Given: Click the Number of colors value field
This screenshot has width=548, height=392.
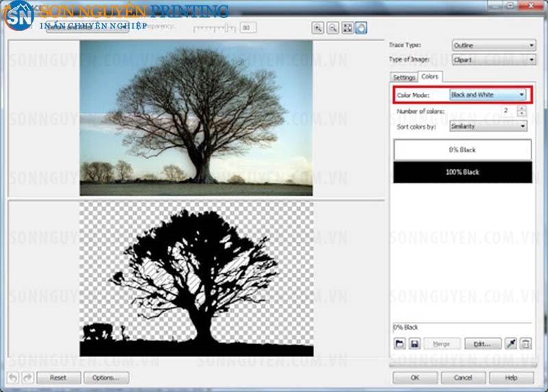Looking at the screenshot, I should 509,111.
